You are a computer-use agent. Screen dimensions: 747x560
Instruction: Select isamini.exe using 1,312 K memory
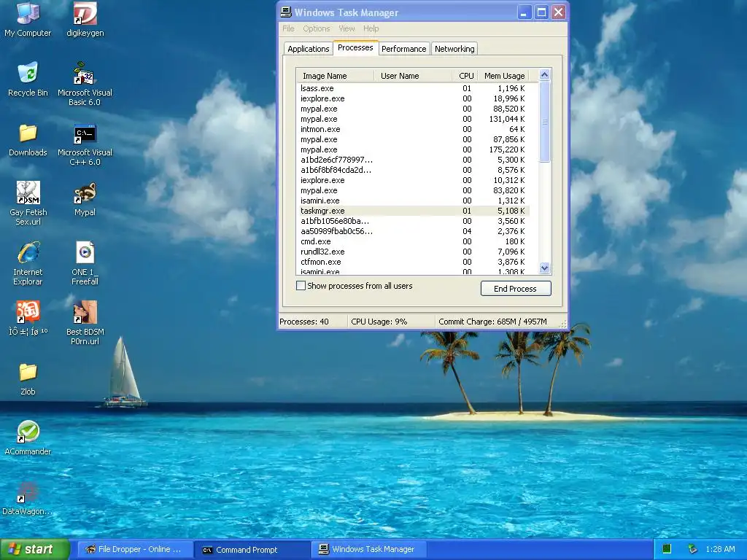tap(413, 201)
